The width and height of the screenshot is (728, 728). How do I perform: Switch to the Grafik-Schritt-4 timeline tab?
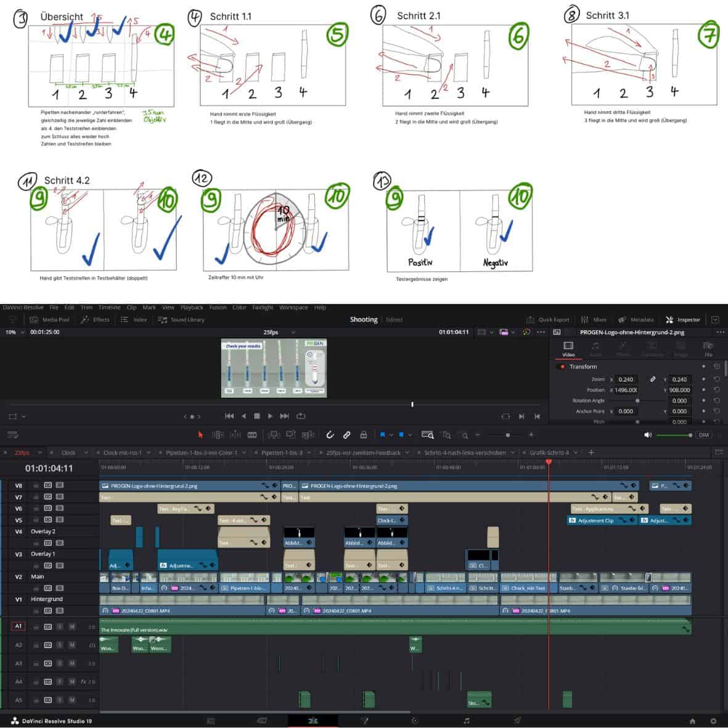[549, 452]
